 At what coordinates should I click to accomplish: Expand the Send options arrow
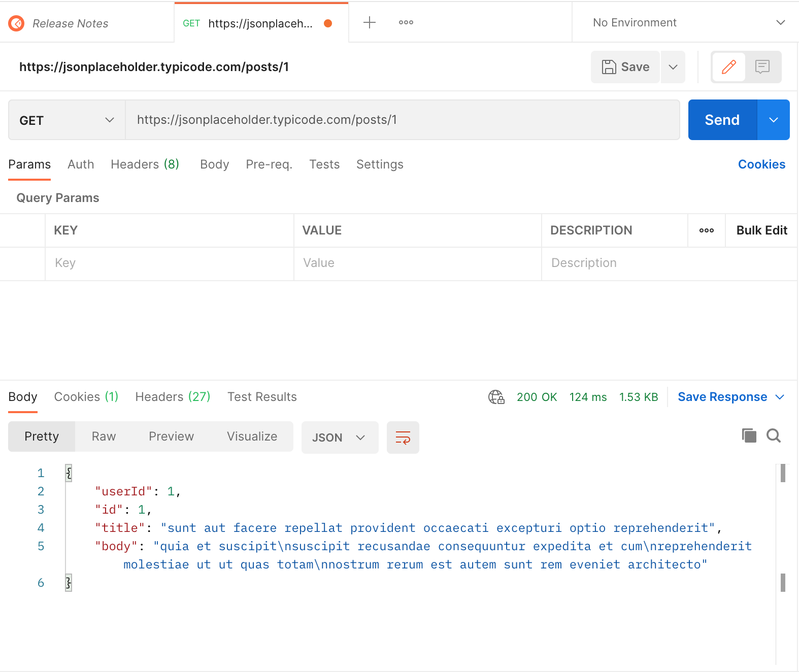[774, 120]
